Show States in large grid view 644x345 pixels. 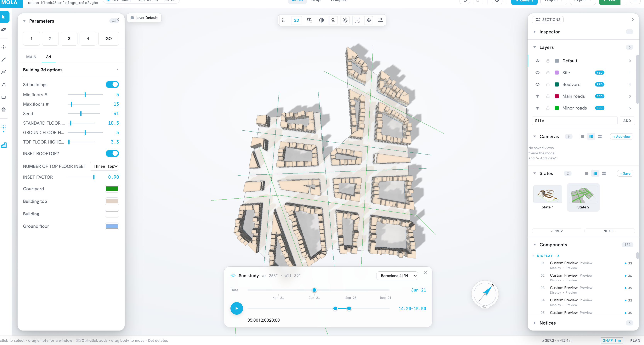[x=604, y=173]
